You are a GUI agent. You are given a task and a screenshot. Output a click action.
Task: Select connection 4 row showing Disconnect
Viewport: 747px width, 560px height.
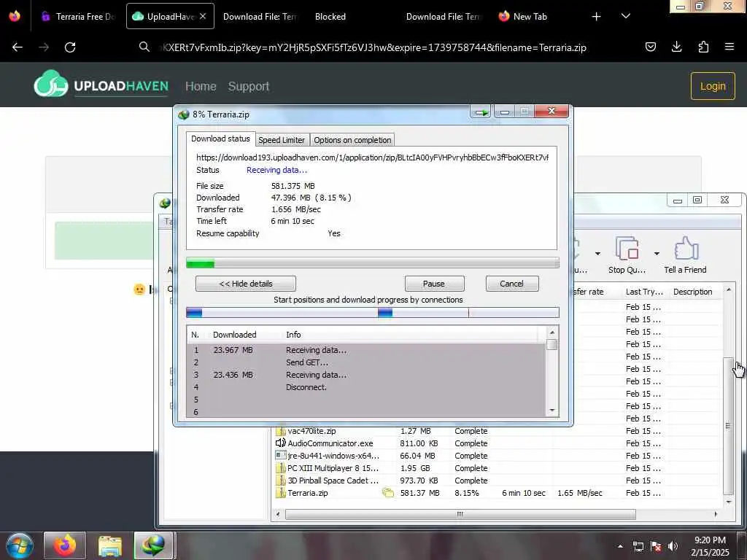[x=366, y=387]
